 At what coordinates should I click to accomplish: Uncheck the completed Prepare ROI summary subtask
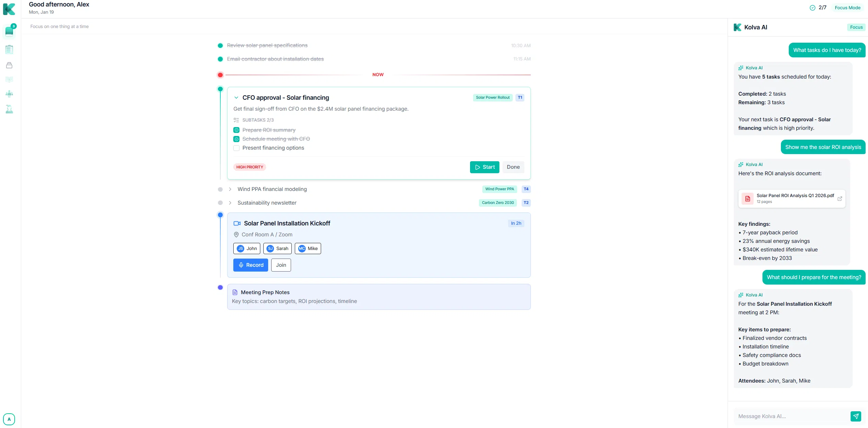tap(236, 130)
